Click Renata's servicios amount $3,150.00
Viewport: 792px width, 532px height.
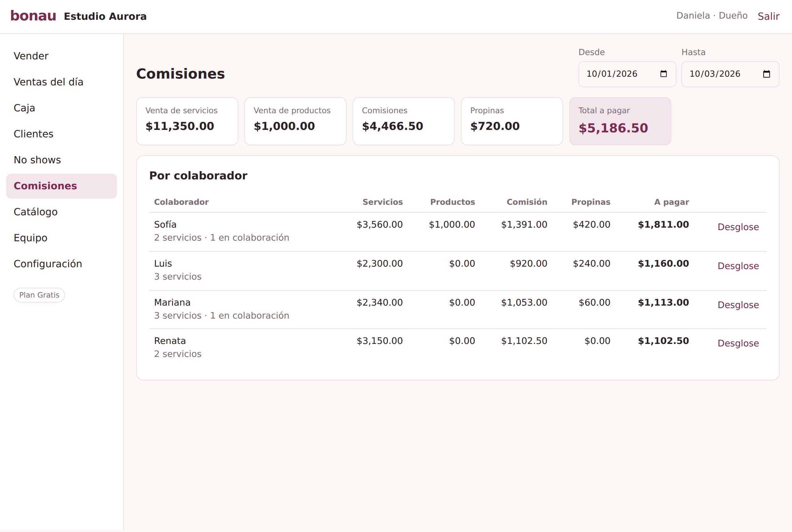tap(379, 341)
